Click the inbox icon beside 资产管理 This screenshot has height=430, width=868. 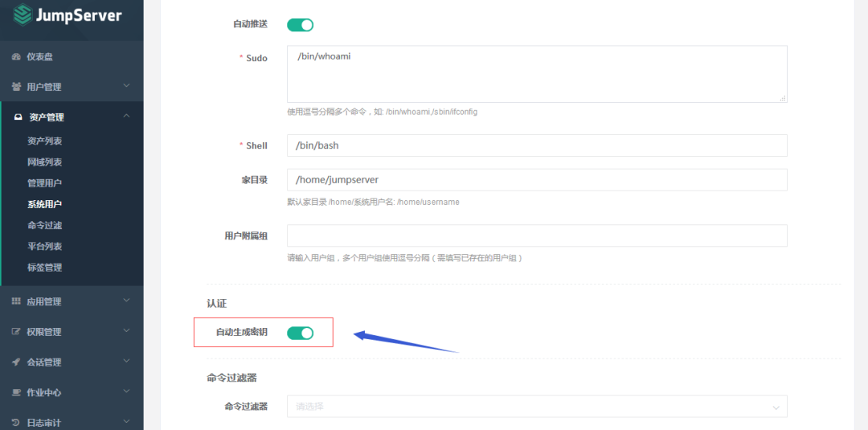pyautogui.click(x=18, y=117)
